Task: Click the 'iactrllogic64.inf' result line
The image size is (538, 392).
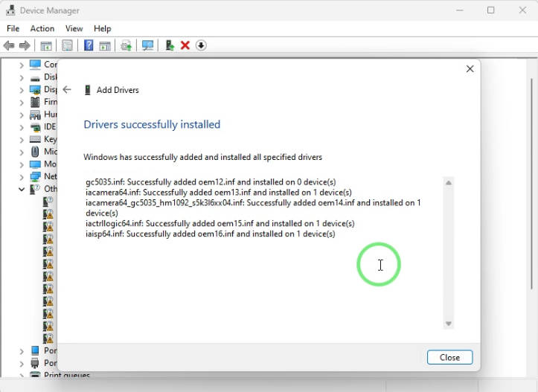Action: click(220, 223)
